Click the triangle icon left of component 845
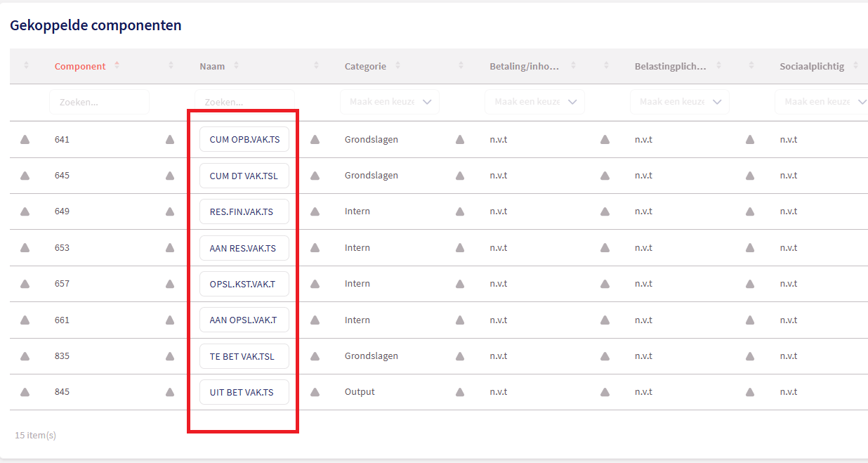The height and width of the screenshot is (463, 868). click(25, 392)
